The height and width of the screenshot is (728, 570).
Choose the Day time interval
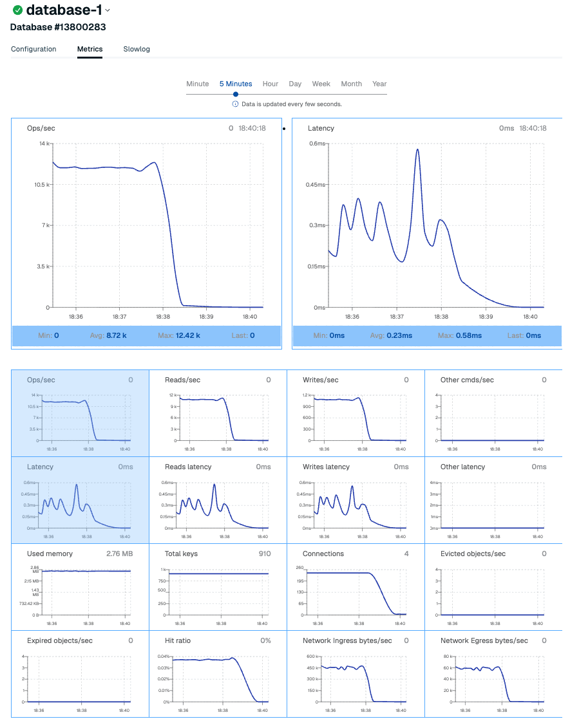[295, 84]
